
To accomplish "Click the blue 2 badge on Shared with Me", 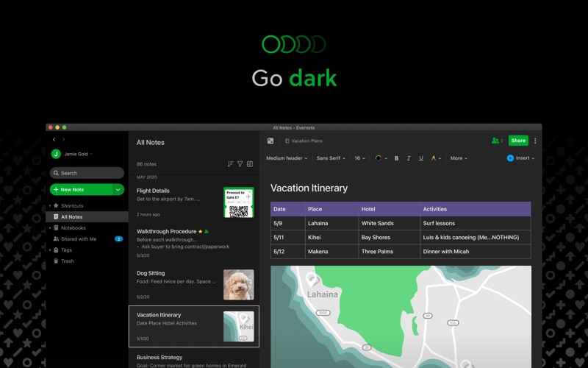I will (118, 238).
